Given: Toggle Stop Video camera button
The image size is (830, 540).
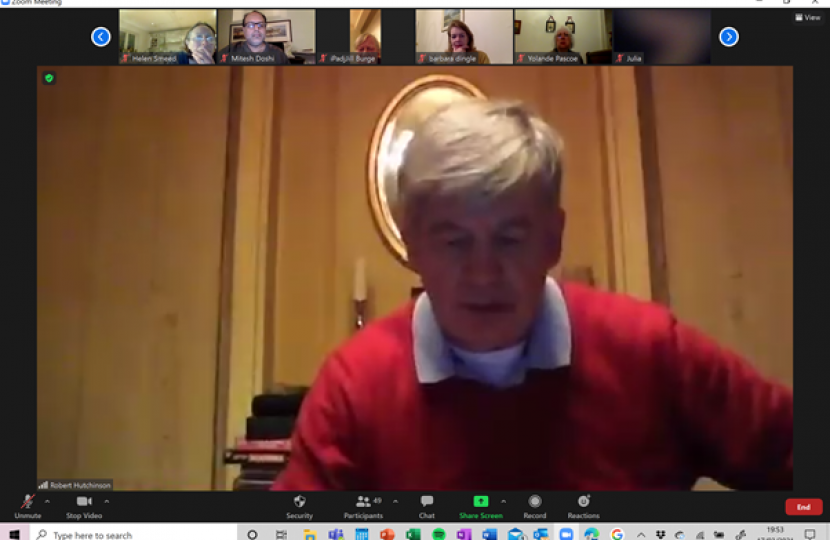Looking at the screenshot, I should 84,502.
